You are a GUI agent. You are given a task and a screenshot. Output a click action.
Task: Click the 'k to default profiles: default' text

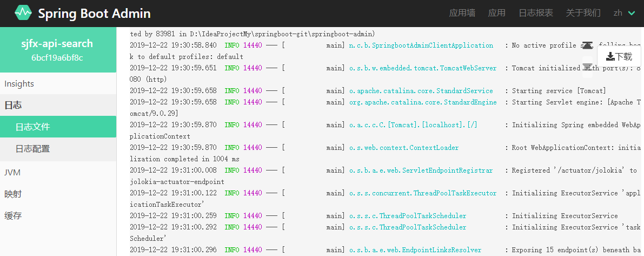pyautogui.click(x=187, y=57)
